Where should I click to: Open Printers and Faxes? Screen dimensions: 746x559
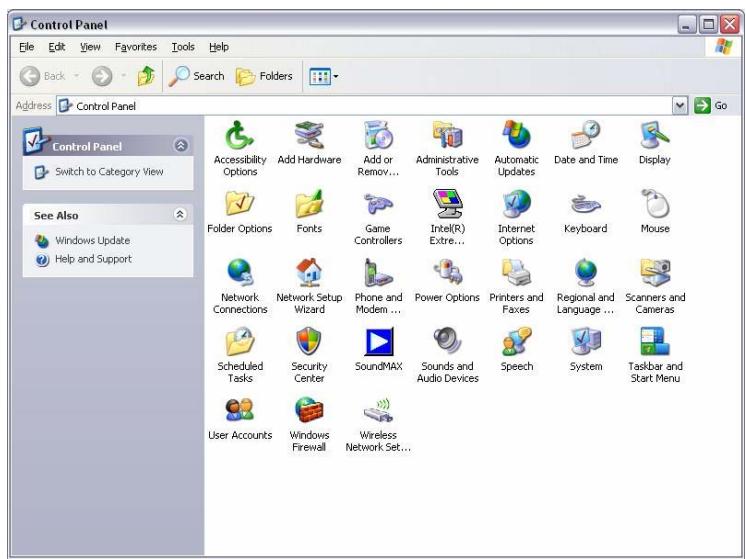coord(516,286)
